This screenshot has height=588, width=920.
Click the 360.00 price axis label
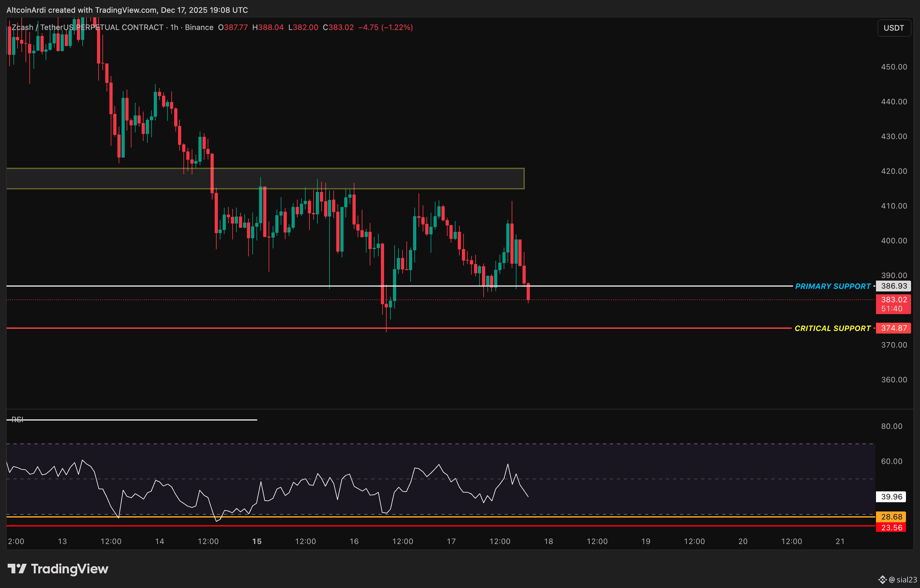tap(894, 379)
